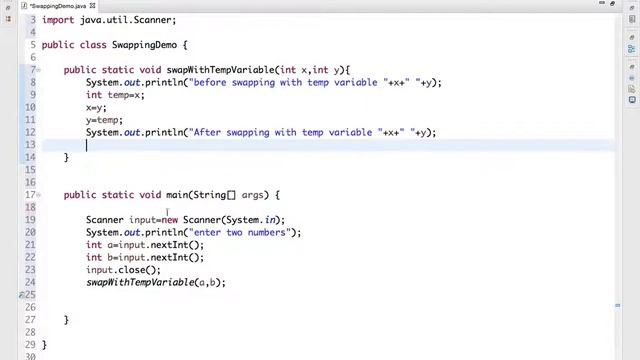The width and height of the screenshot is (640, 360).
Task: Click the closing brace on line 27
Action: 66,320
